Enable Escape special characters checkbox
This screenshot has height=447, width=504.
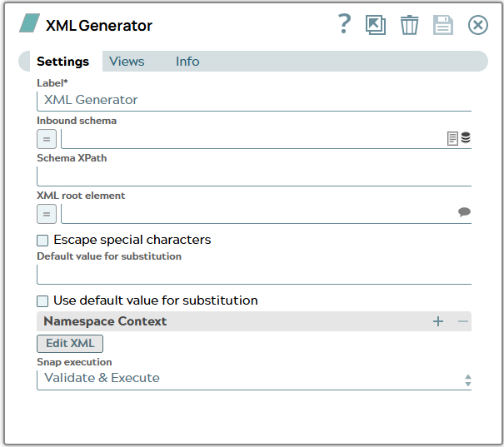click(42, 241)
